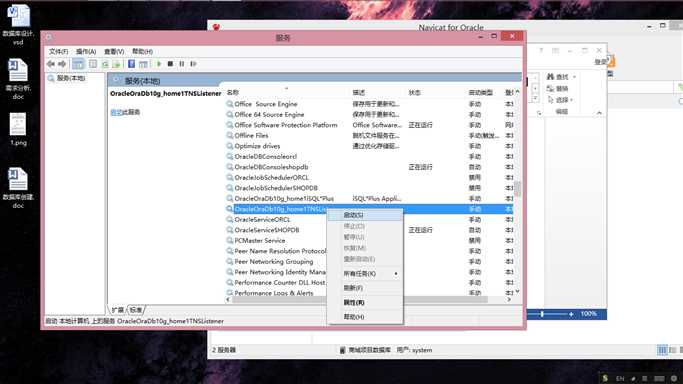
Task: Open 数据库创建.doc on the desktop
Action: (x=18, y=188)
